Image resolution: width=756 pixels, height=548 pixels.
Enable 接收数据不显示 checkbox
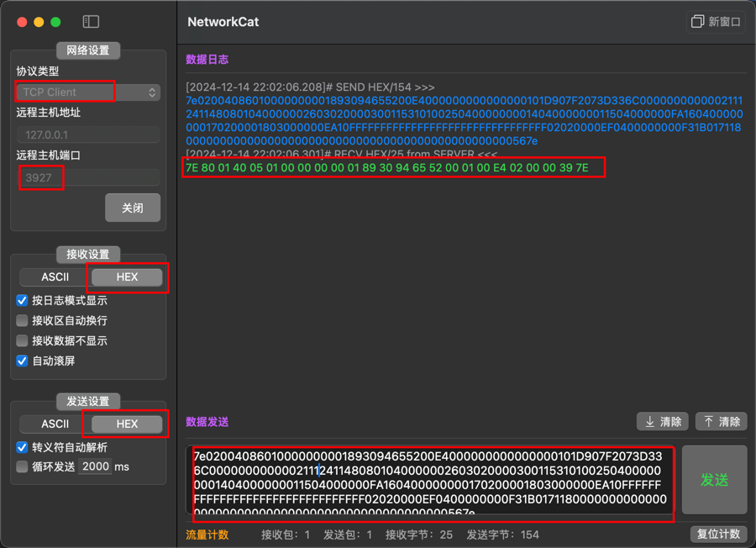pyautogui.click(x=22, y=341)
